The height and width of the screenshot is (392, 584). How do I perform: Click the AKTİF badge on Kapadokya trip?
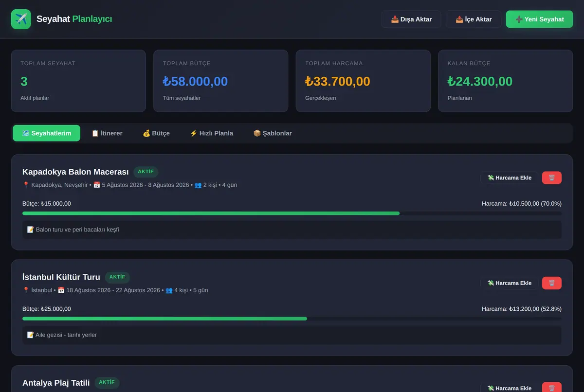[146, 172]
